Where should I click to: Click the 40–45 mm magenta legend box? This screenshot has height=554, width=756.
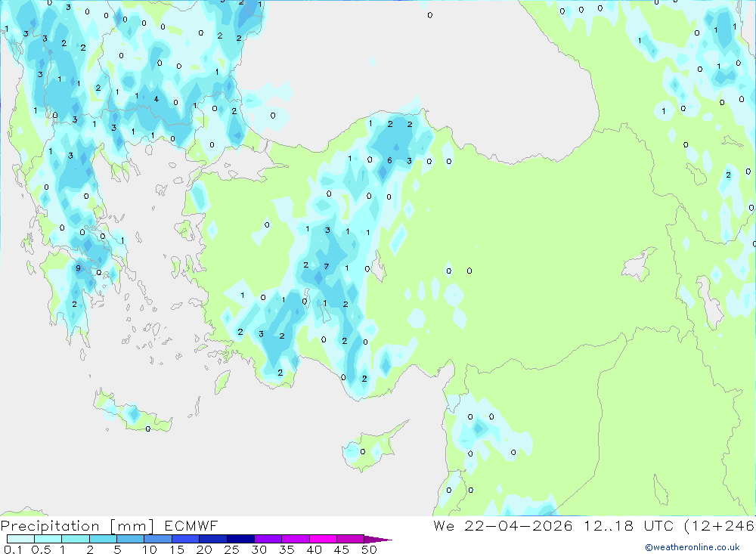(x=323, y=539)
